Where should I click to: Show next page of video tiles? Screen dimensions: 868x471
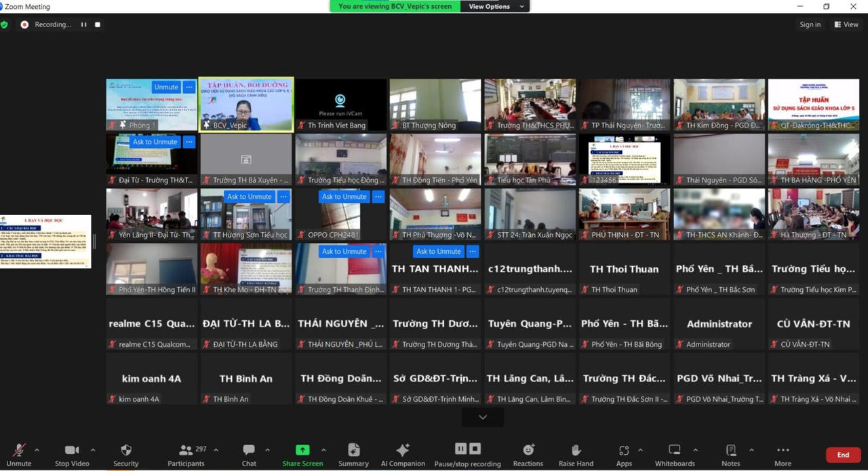click(482, 417)
